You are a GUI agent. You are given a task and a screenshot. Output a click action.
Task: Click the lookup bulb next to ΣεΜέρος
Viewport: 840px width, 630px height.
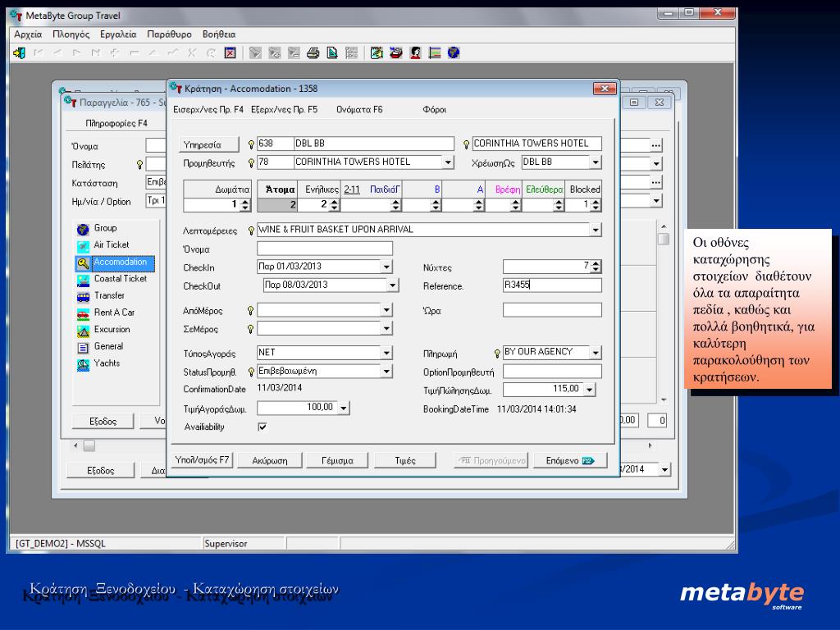[250, 329]
